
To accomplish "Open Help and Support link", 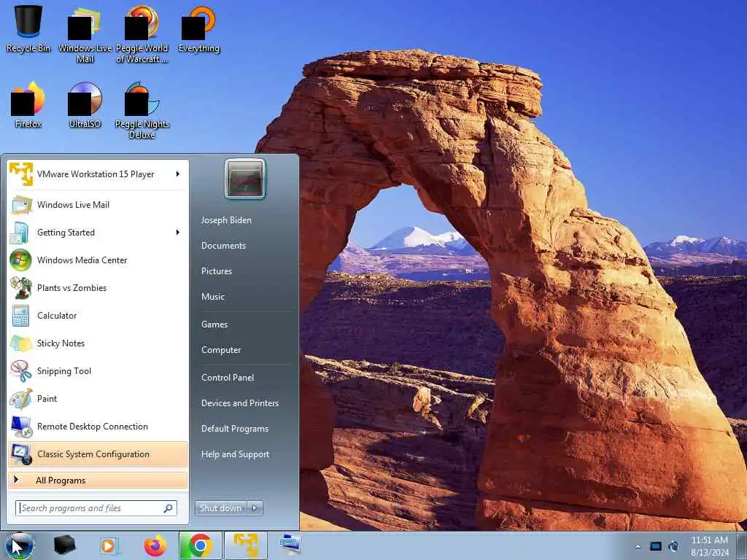I will pos(236,455).
